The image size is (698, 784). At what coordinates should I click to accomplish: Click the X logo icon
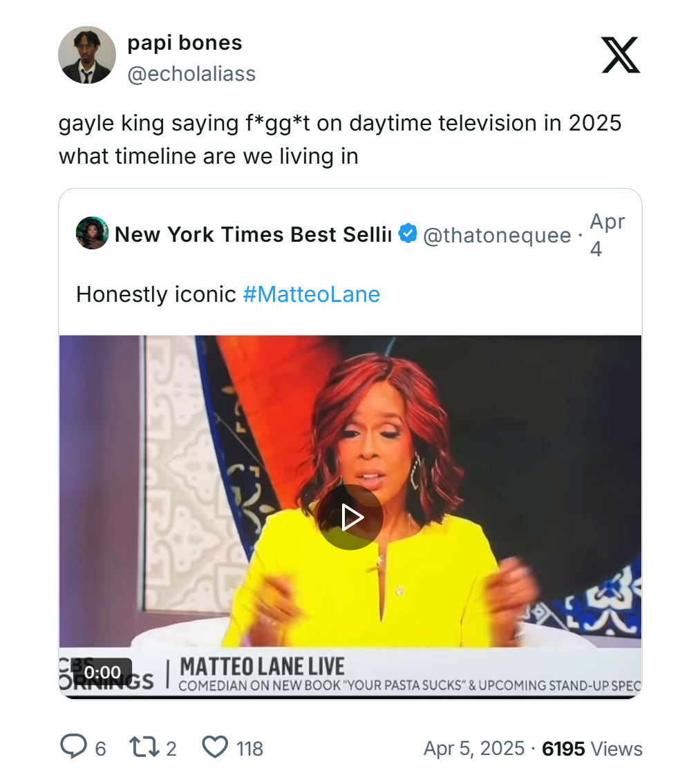(x=620, y=55)
